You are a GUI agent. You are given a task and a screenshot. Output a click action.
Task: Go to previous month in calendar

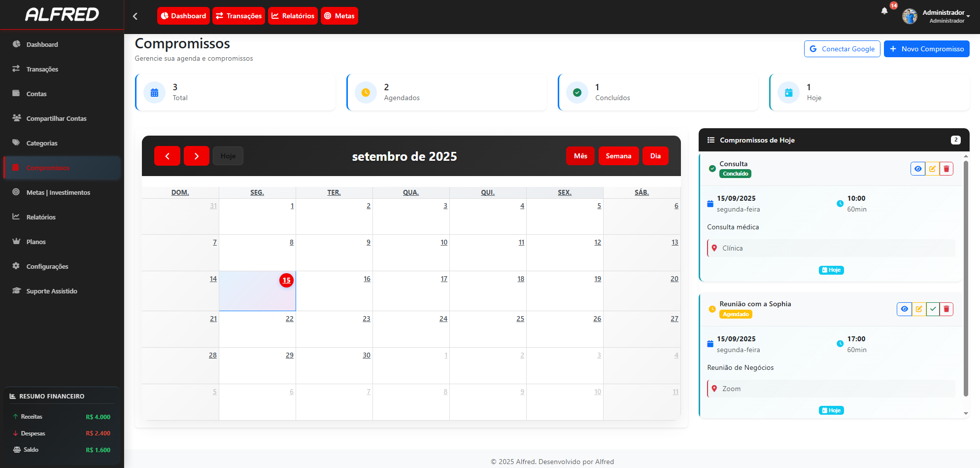(167, 156)
